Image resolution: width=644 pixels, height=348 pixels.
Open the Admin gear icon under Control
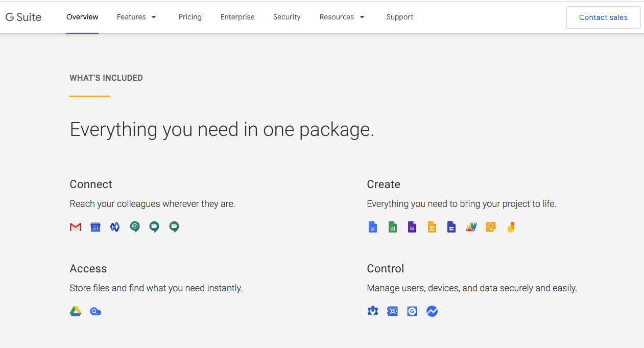point(373,311)
